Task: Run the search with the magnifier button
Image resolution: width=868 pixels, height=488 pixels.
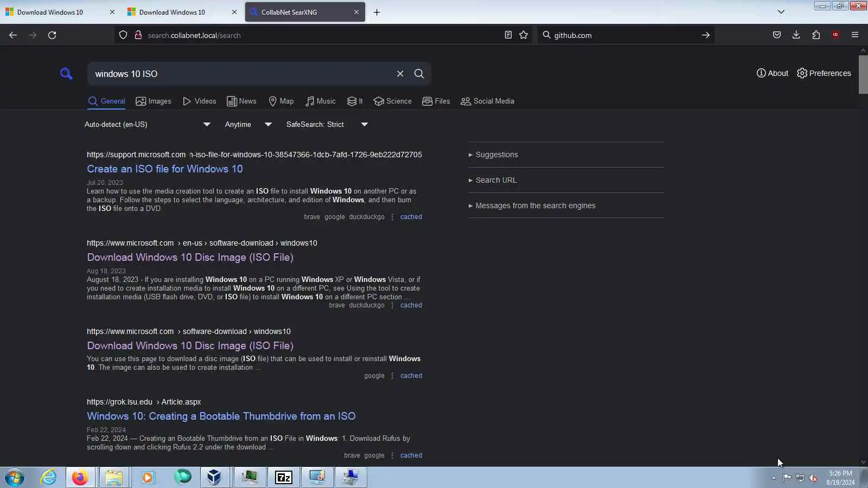Action: pyautogui.click(x=419, y=74)
